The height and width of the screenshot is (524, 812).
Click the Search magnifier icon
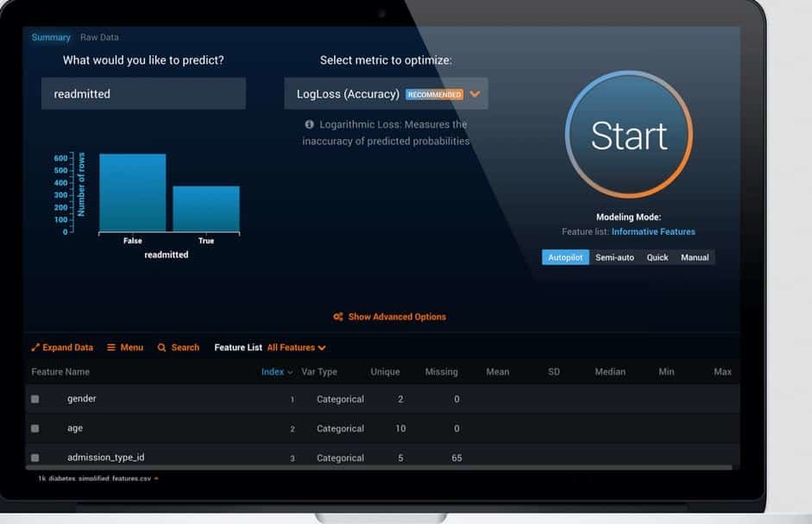click(161, 348)
